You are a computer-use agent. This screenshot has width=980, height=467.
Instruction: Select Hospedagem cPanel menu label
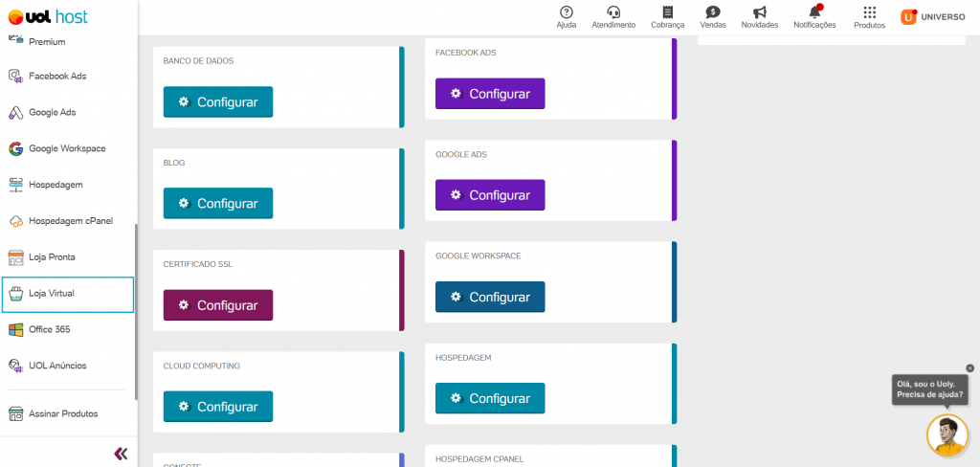click(71, 221)
